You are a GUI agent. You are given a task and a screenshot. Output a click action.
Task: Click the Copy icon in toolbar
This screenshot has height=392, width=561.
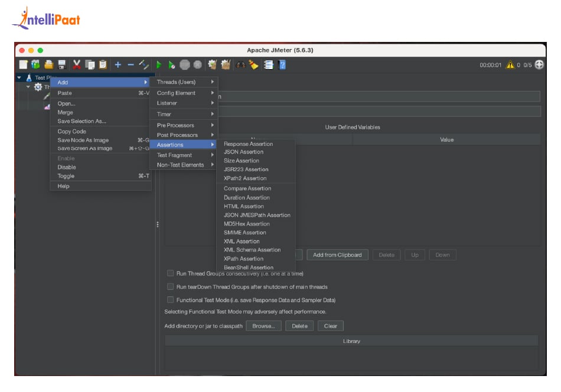point(90,65)
